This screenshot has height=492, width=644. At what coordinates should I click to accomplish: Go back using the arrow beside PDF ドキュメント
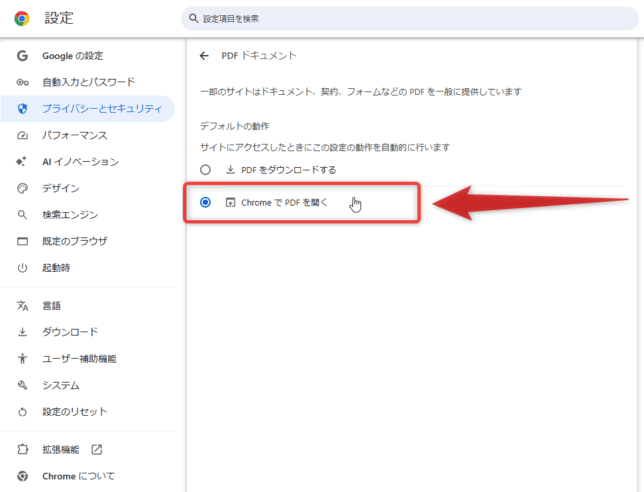(x=204, y=56)
